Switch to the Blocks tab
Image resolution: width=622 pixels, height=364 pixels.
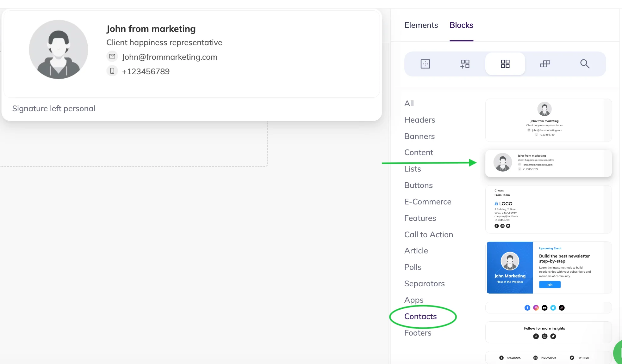tap(461, 25)
